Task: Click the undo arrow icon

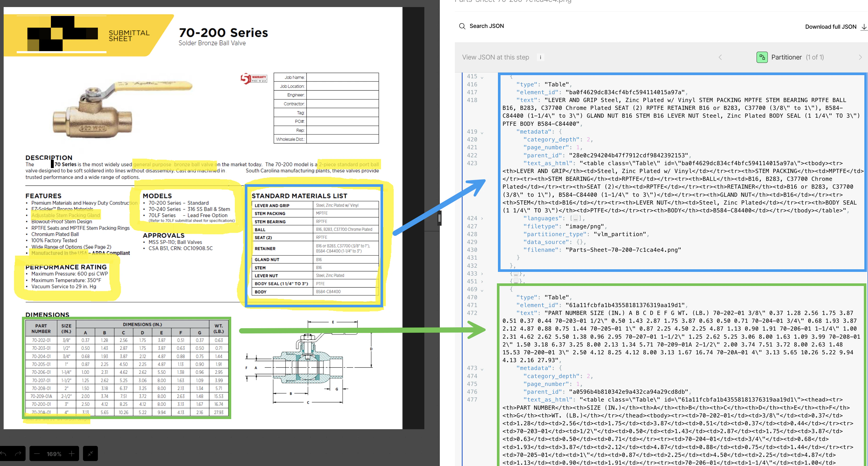Action: 3,453
